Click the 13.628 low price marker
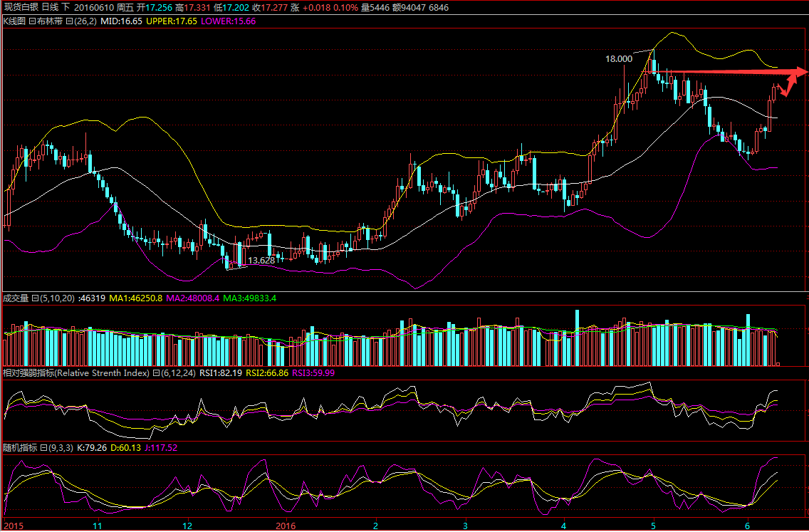 tap(261, 261)
